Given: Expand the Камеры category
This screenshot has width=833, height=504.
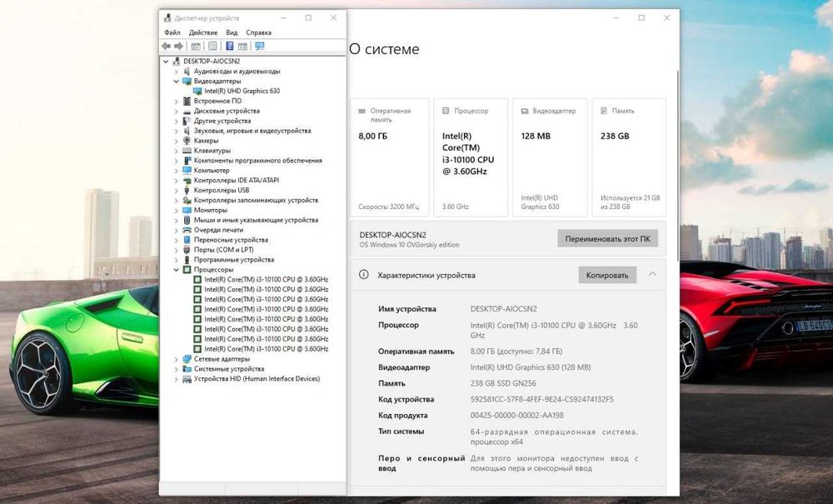Looking at the screenshot, I should (x=177, y=141).
